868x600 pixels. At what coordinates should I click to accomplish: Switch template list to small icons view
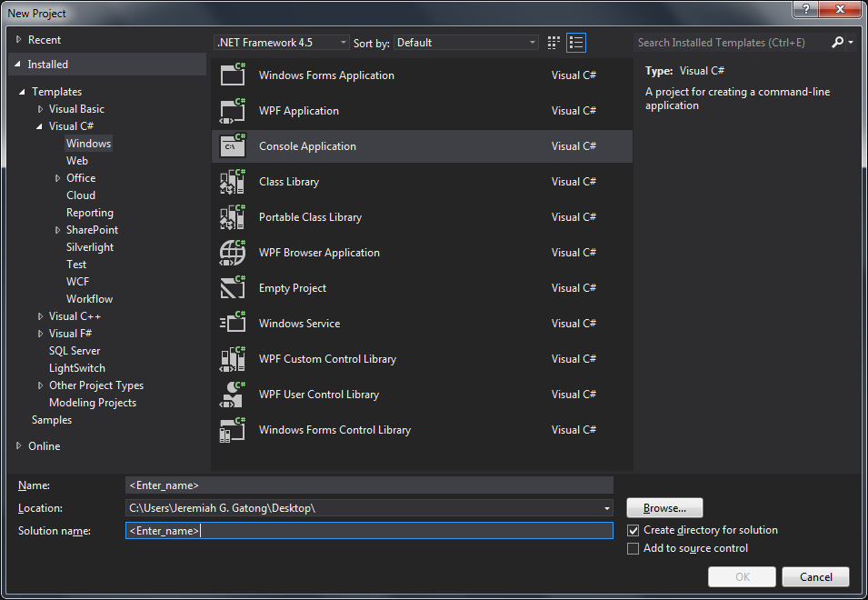click(576, 42)
